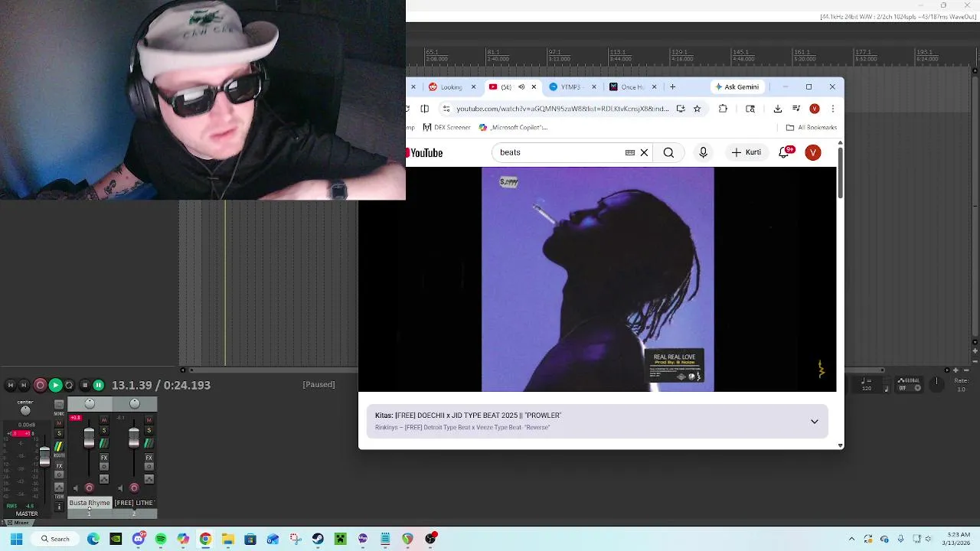Open the DEX Screener bookmark
The width and height of the screenshot is (980, 551).
coord(446,128)
